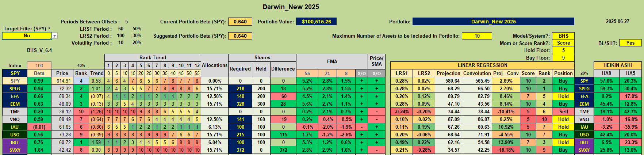Click the SPLG HA8 value 59.3%
This screenshot has height=155, width=644.
[606, 88]
